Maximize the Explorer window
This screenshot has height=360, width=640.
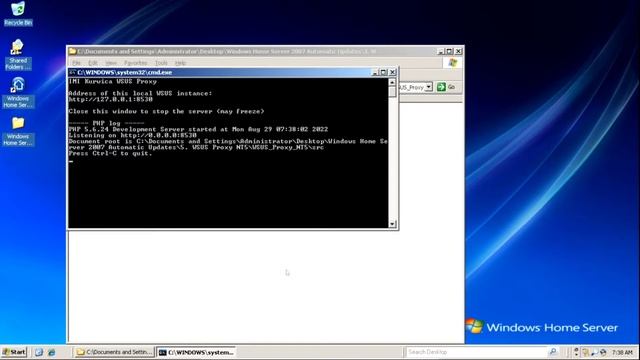click(449, 51)
